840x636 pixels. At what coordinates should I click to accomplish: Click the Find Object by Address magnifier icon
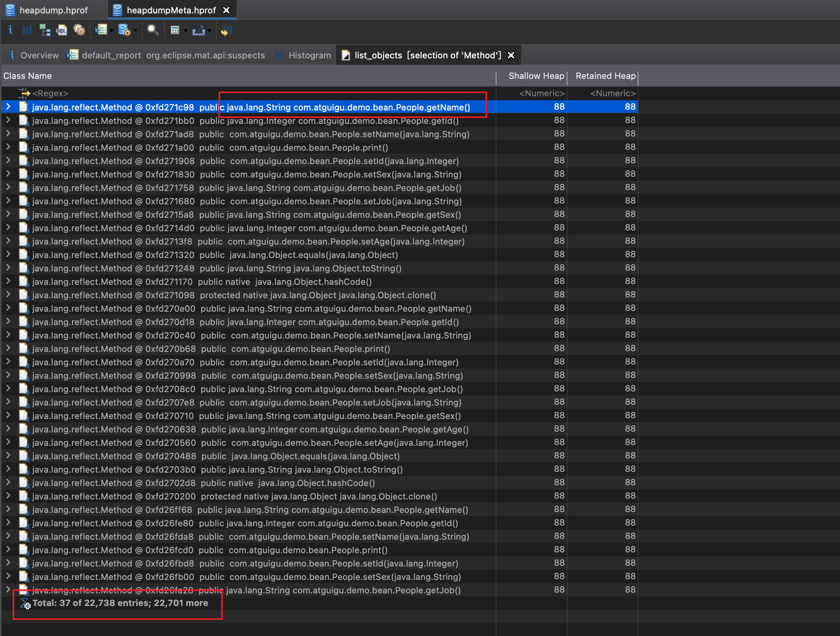pos(153,30)
